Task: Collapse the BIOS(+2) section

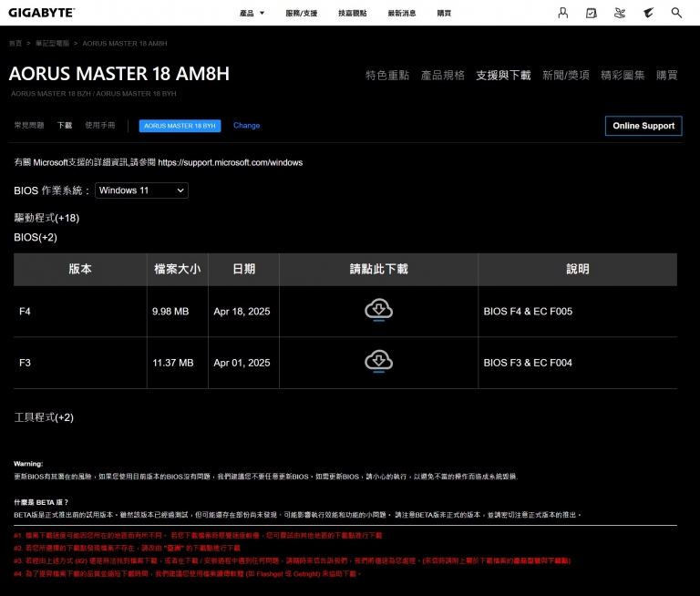Action: (36, 238)
